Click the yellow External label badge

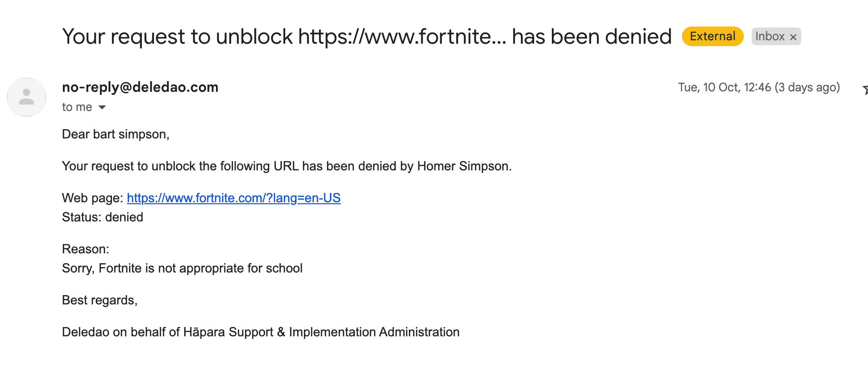point(712,36)
